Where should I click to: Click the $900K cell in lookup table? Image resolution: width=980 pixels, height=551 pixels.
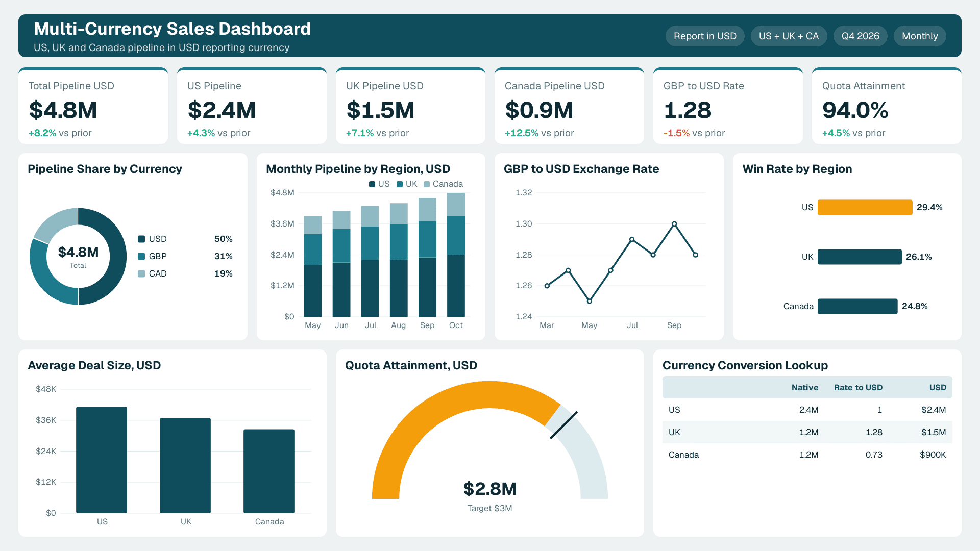click(x=933, y=455)
